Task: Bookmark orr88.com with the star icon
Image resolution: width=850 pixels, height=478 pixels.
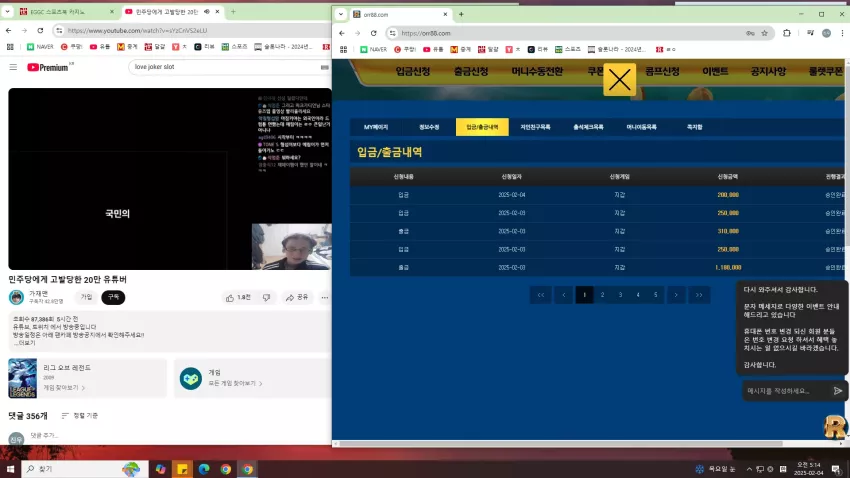Action: click(764, 34)
